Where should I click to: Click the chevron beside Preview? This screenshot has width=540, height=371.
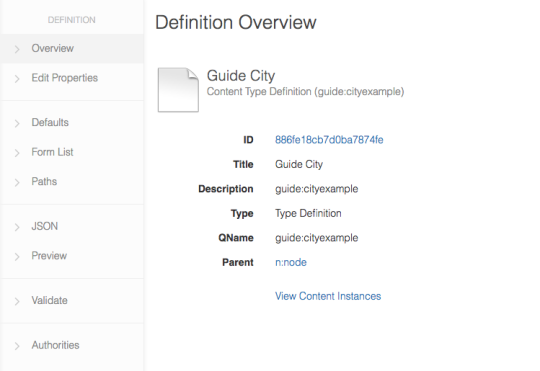[x=17, y=257]
